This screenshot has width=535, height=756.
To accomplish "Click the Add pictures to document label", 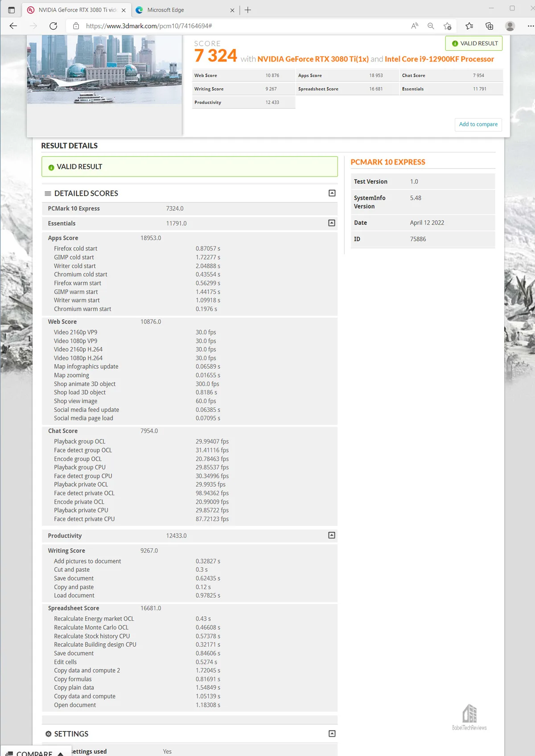I will tap(87, 561).
